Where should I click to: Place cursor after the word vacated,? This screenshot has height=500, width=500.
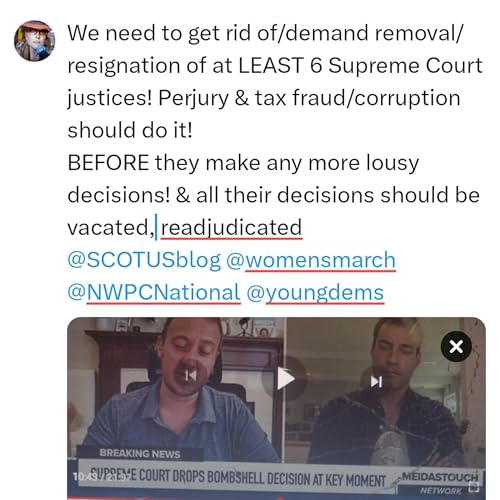[x=156, y=228]
